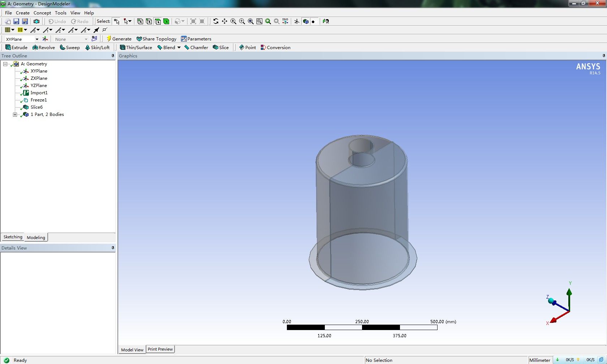Toggle the Display Model cube icon
Image resolution: width=607 pixels, height=364 pixels.
306,21
